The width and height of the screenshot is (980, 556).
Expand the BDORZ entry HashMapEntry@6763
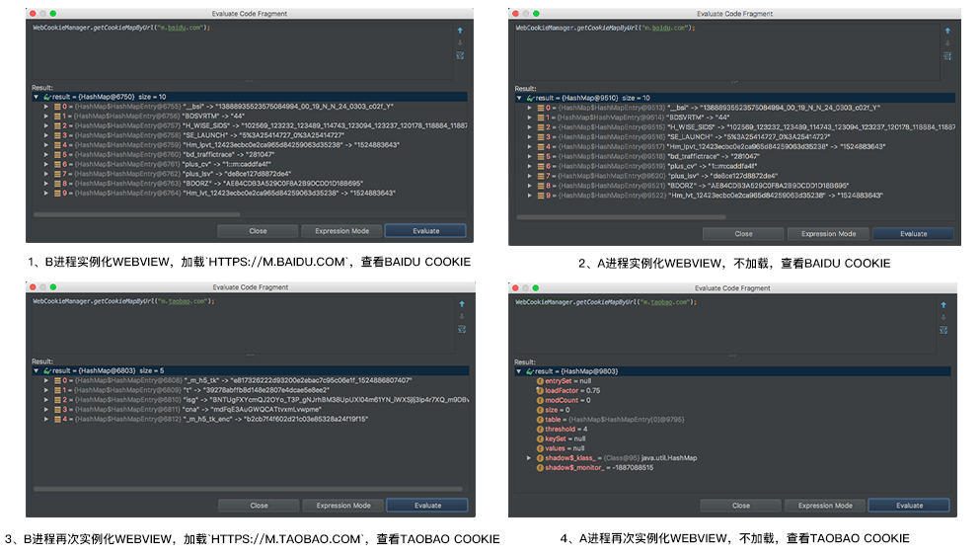tap(46, 184)
